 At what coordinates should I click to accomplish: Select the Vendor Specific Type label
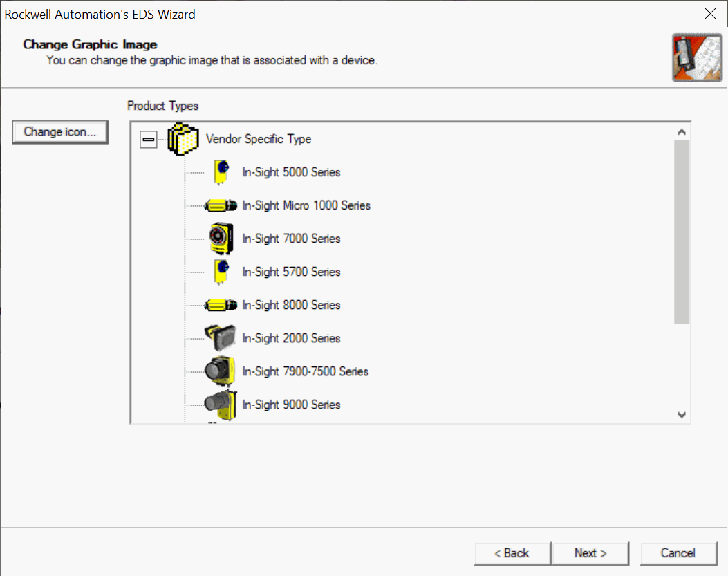click(x=259, y=139)
